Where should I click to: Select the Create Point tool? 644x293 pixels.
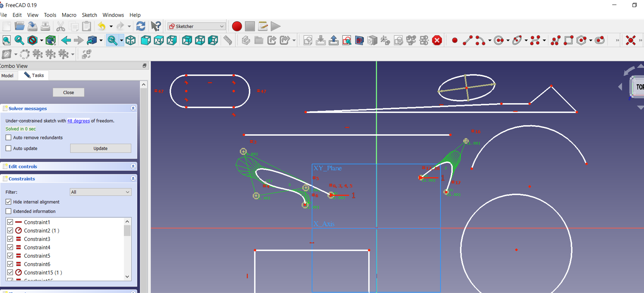tap(455, 40)
